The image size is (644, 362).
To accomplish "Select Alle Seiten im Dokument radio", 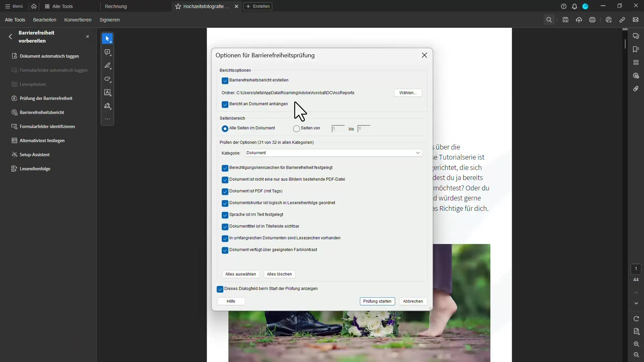I will point(225,128).
